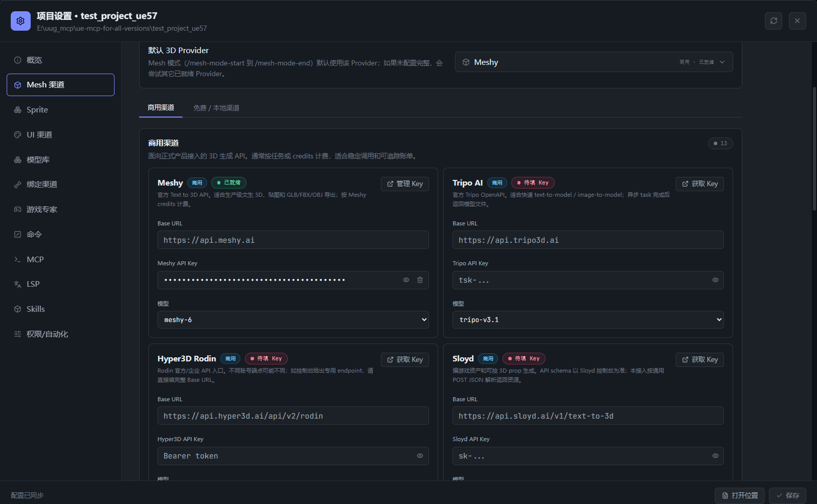Click the Meshy Base URL field
Image resolution: width=817 pixels, height=504 pixels.
pyautogui.click(x=293, y=240)
